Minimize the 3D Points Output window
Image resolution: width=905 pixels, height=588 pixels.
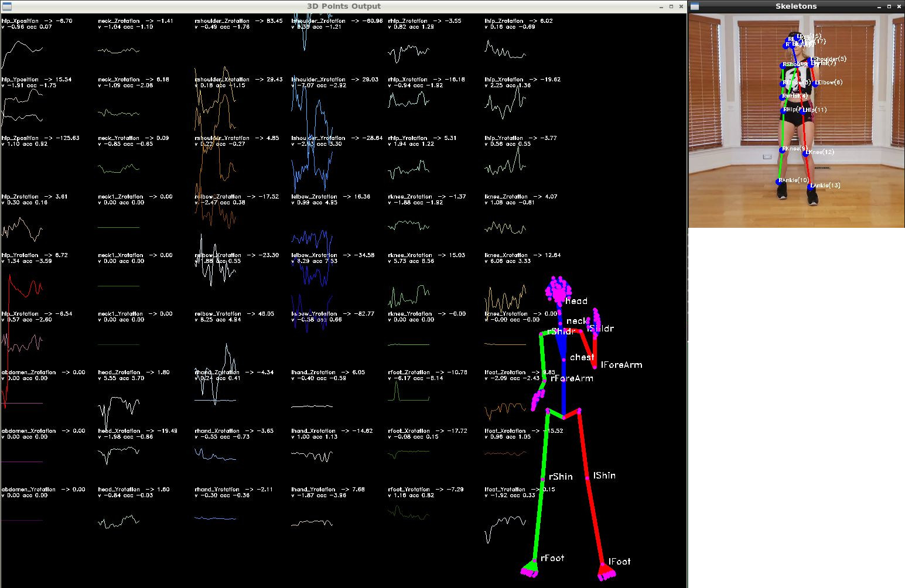click(661, 6)
